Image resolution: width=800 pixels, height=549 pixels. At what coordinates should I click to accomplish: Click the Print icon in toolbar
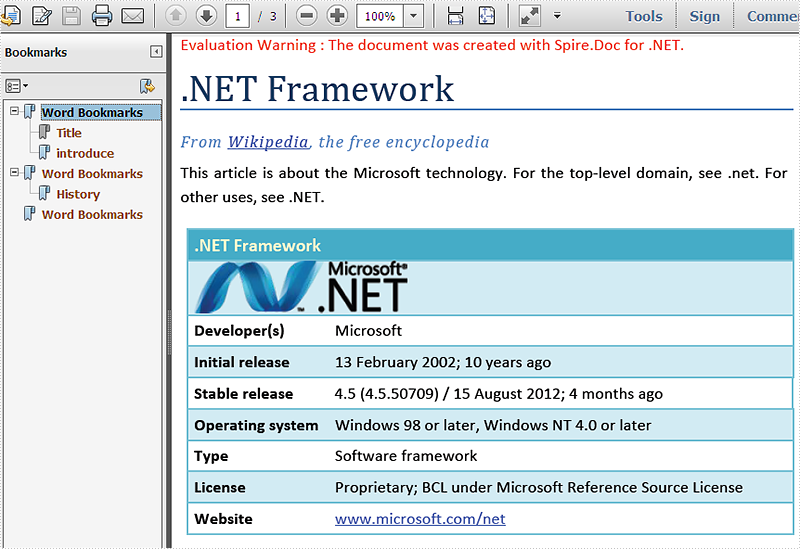pos(102,15)
